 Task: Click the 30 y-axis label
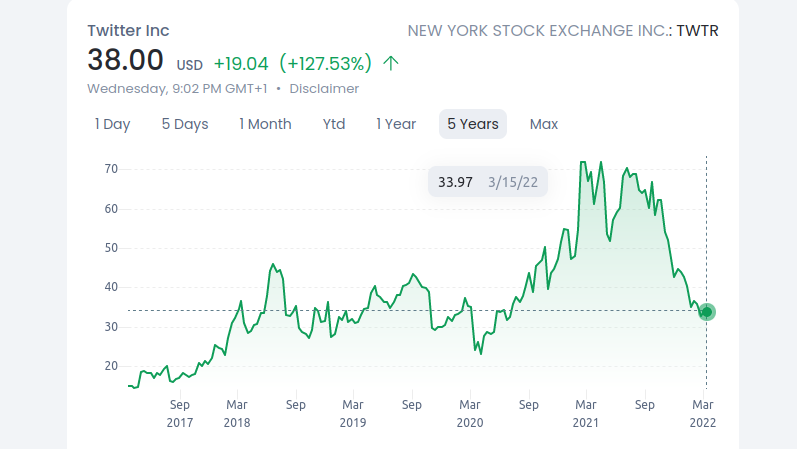(x=111, y=326)
